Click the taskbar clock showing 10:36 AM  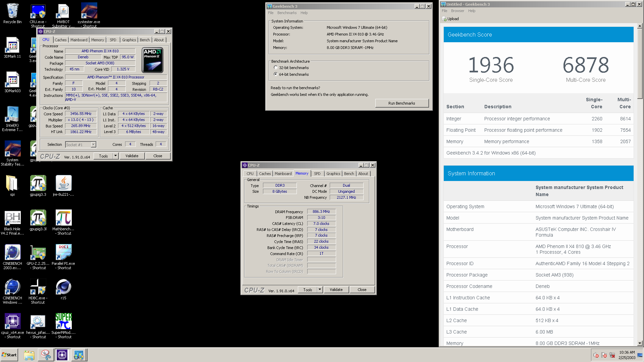point(627,352)
